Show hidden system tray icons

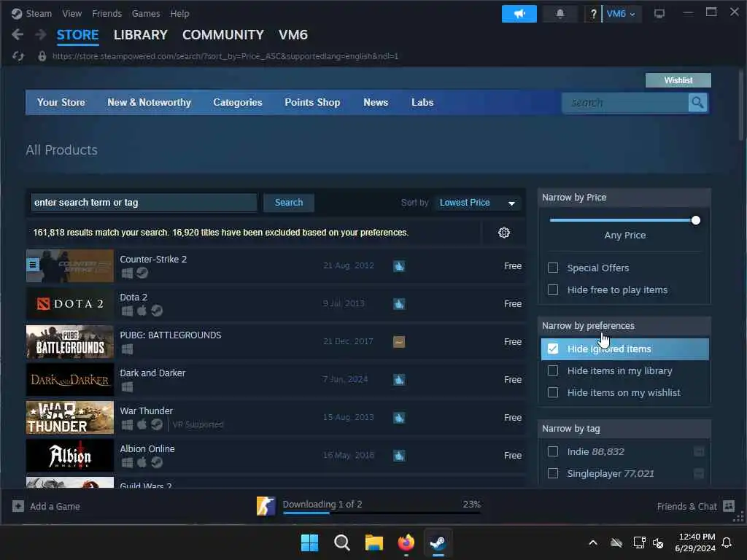[x=593, y=542]
